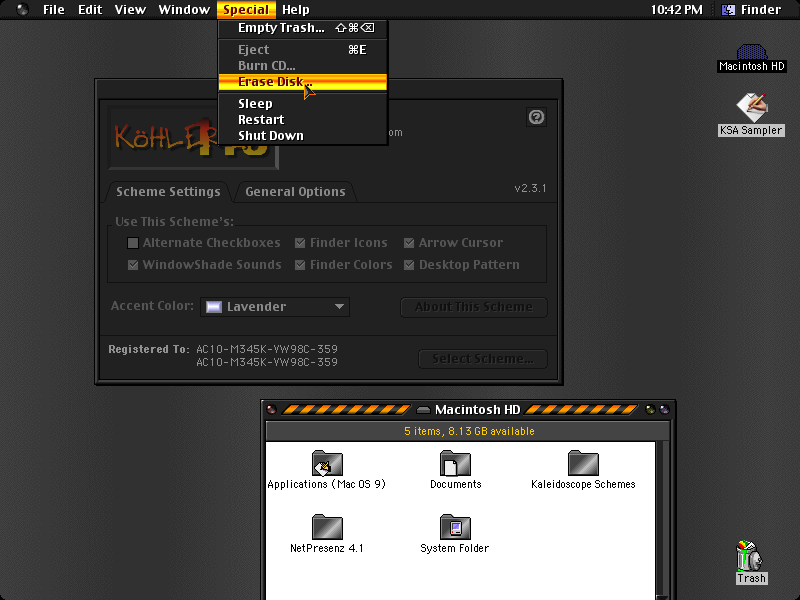The width and height of the screenshot is (800, 600).
Task: Click the close box of Macintosh HD window
Action: [x=272, y=409]
